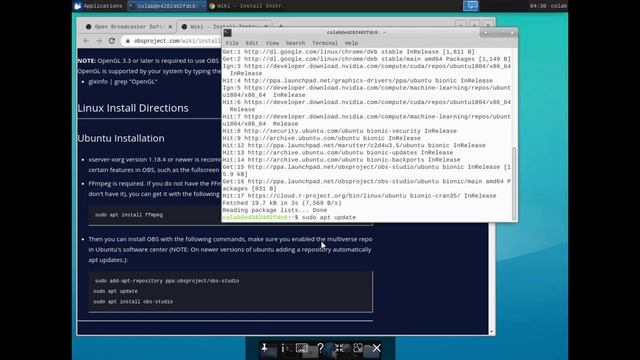Open terminal Edit menu
Image resolution: width=640 pixels, height=360 pixels.
pyautogui.click(x=252, y=43)
